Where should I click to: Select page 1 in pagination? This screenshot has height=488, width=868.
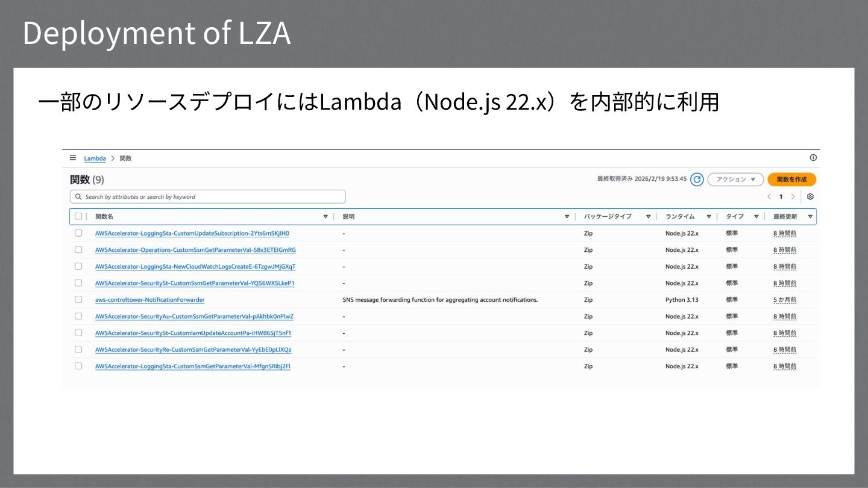tap(781, 197)
